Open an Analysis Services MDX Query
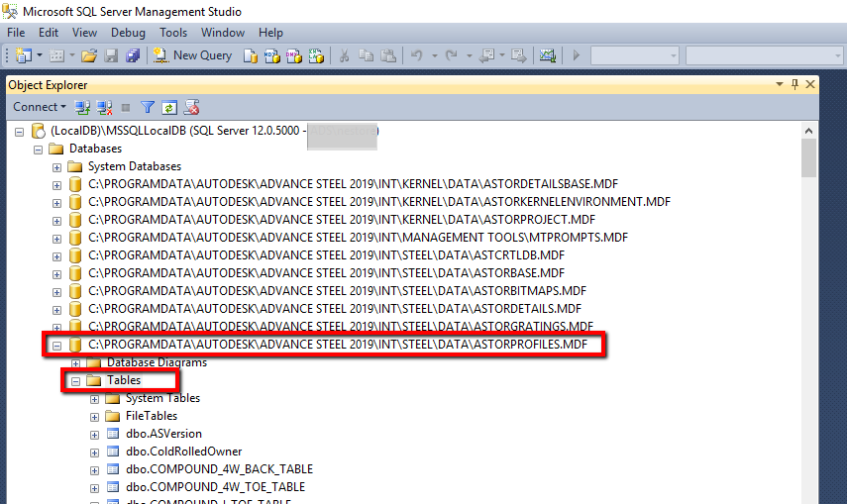The width and height of the screenshot is (847, 504). point(272,55)
